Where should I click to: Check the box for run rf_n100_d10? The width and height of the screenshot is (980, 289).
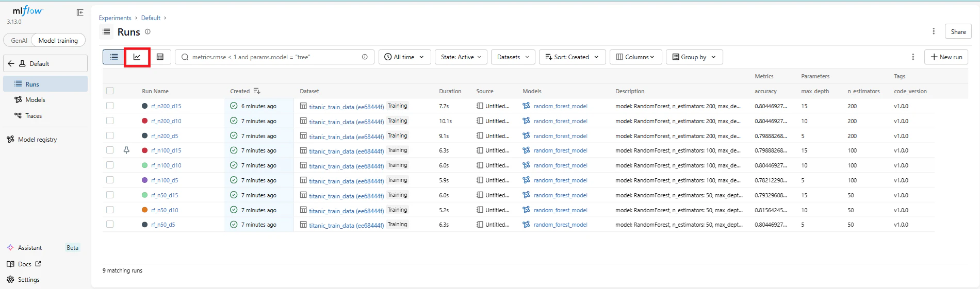pos(110,165)
